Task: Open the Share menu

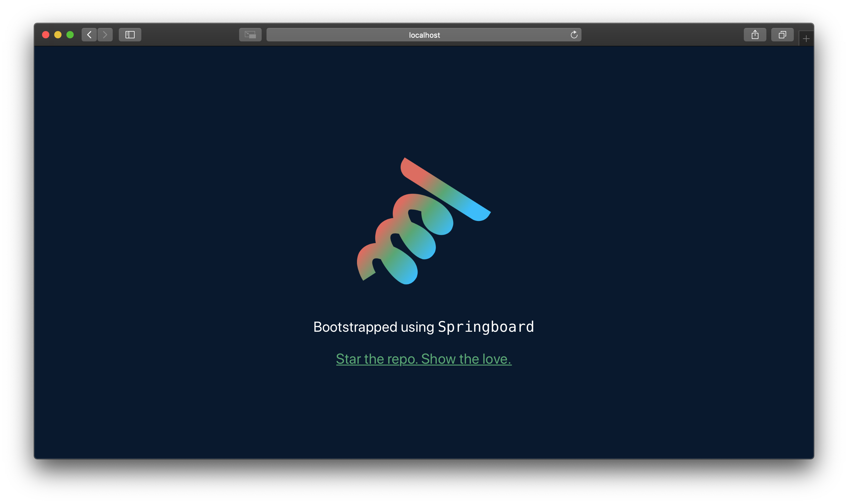Action: click(754, 35)
